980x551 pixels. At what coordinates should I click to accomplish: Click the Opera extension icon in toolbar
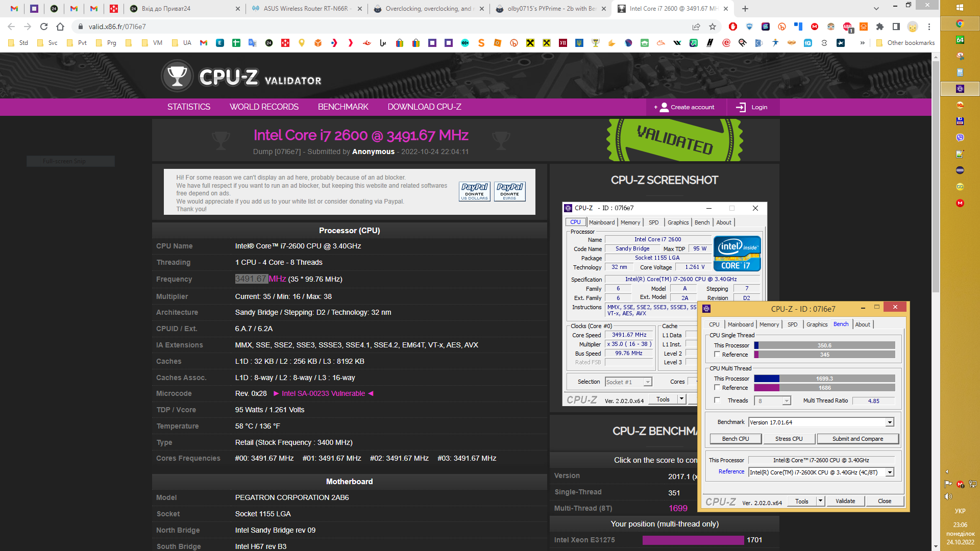tap(733, 27)
